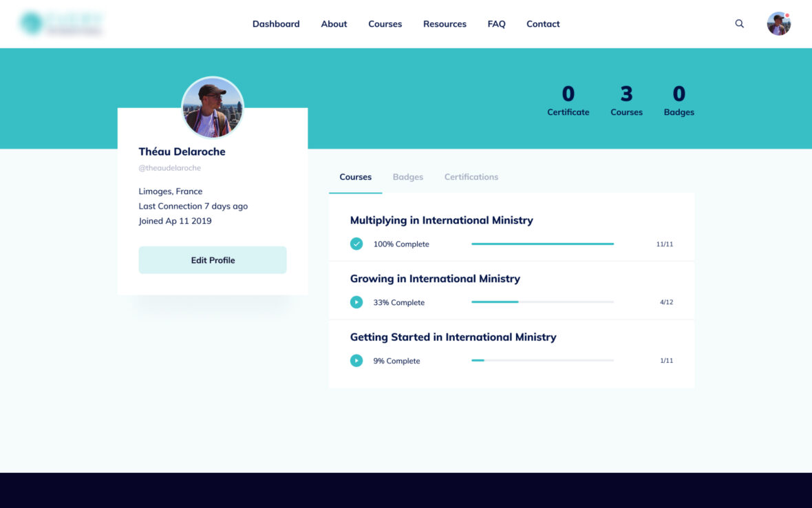Viewport: 812px width, 508px height.
Task: Open the user avatar in the navigation bar
Action: point(778,23)
